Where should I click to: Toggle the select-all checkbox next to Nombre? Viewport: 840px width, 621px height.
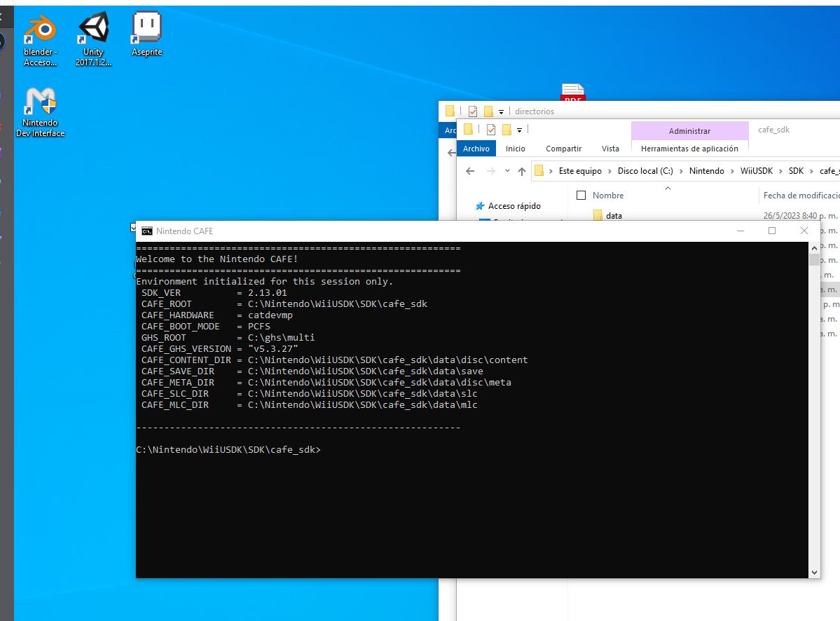pos(581,195)
